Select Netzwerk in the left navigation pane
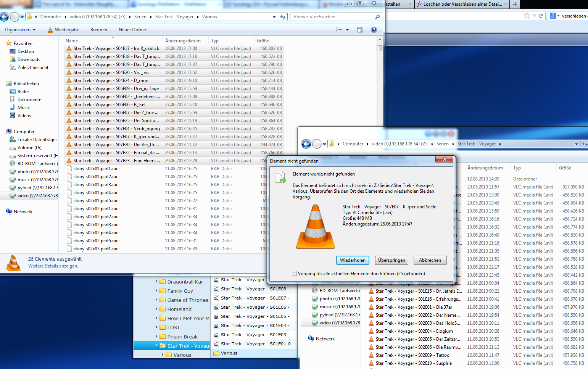 pos(23,212)
